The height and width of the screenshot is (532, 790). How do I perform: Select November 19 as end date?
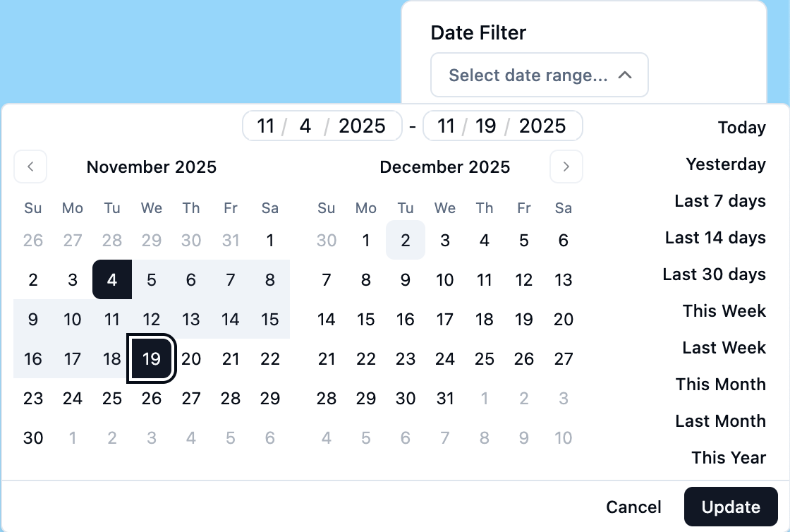point(151,358)
